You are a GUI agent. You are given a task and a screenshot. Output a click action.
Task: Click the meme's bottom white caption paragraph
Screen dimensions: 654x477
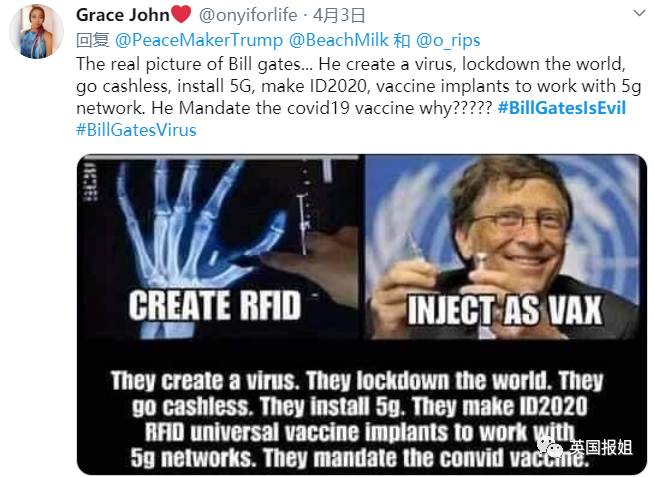(357, 419)
